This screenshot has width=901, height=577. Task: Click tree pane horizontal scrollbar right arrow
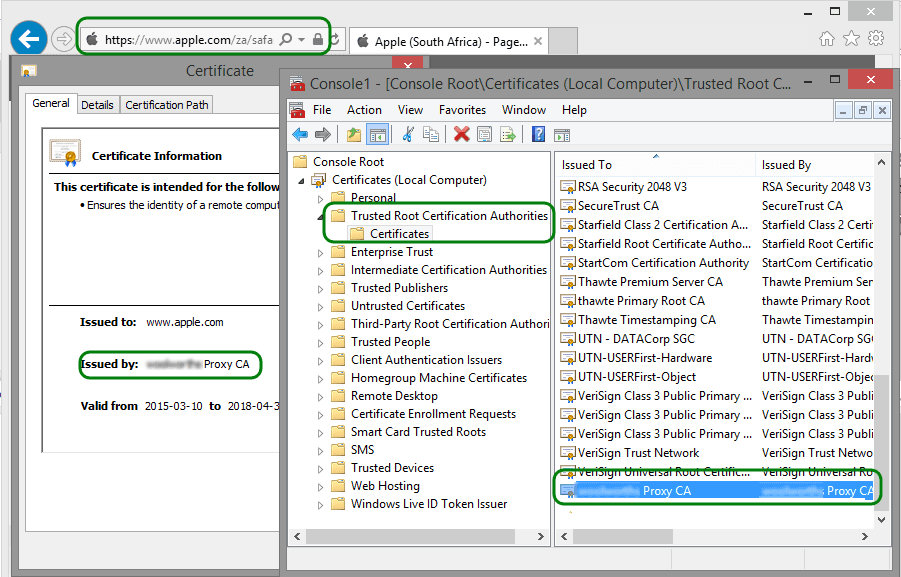pos(540,536)
